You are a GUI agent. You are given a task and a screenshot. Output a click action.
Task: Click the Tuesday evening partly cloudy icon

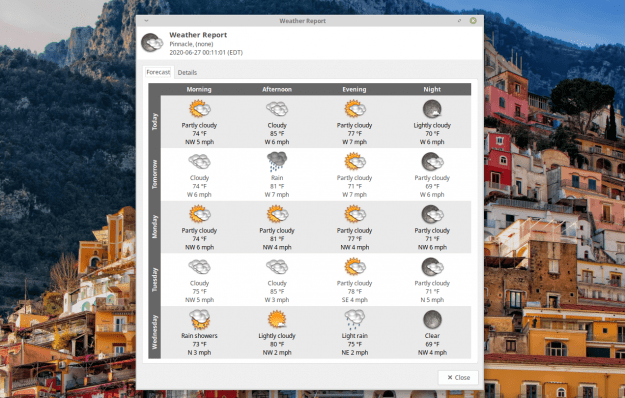(x=355, y=267)
